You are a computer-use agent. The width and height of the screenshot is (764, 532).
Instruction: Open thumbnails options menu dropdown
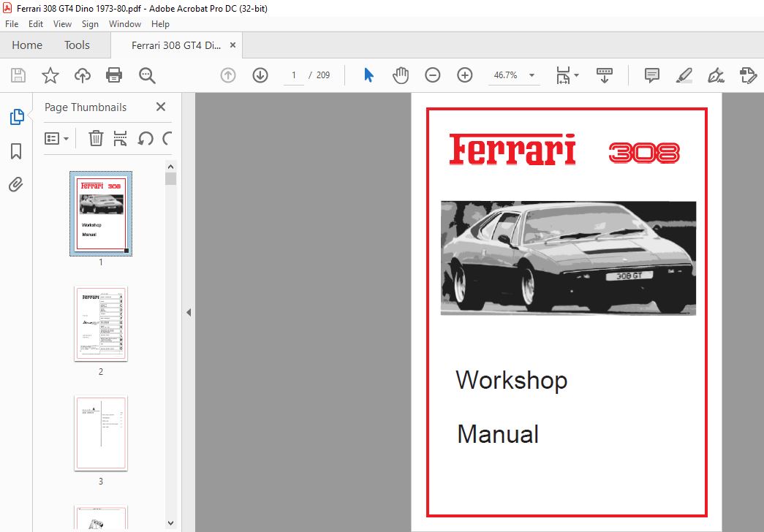(56, 138)
